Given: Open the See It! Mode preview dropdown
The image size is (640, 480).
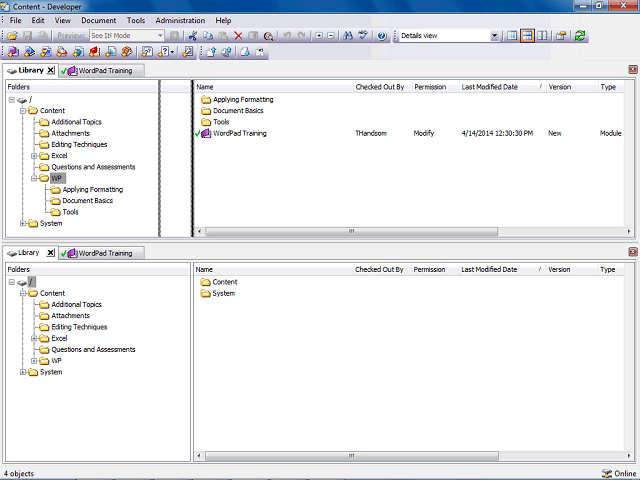Looking at the screenshot, I should coord(160,36).
